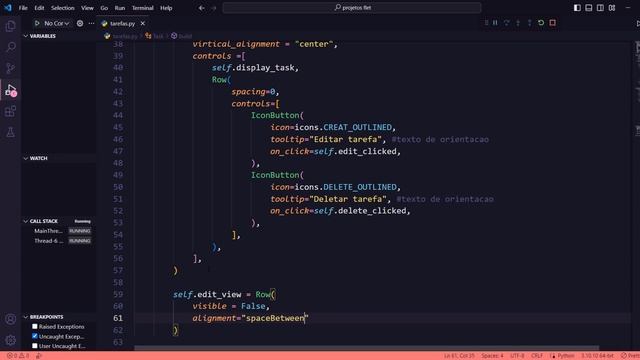Click line number 61 in the gutter
Image resolution: width=640 pixels, height=360 pixels.
point(118,318)
